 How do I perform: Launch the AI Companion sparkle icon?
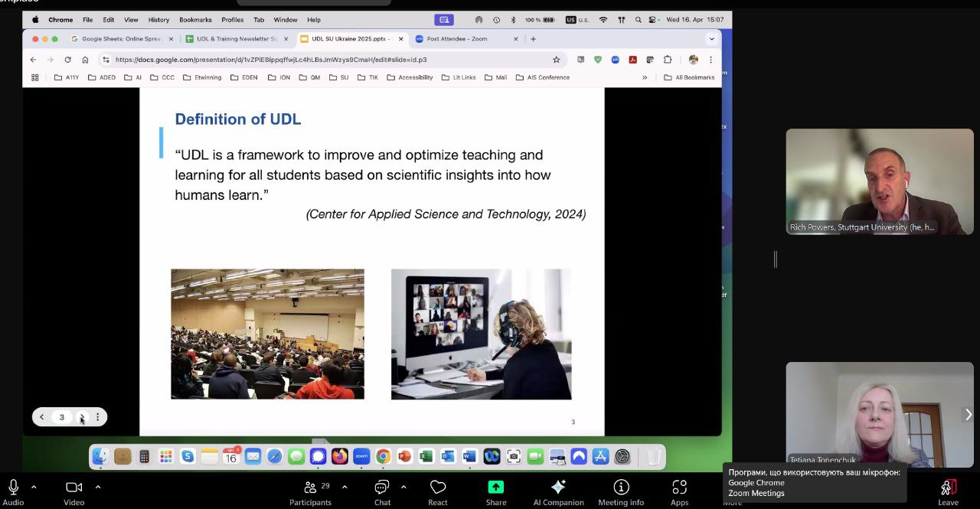pos(558,488)
